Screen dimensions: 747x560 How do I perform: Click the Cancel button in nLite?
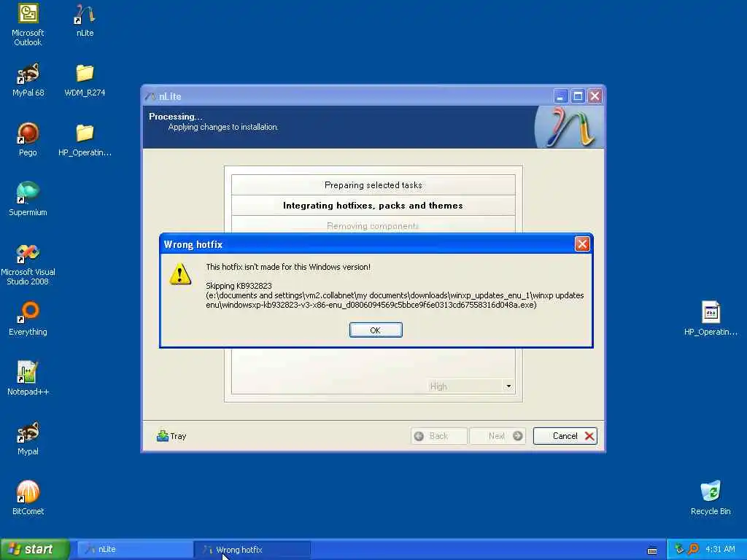click(565, 436)
